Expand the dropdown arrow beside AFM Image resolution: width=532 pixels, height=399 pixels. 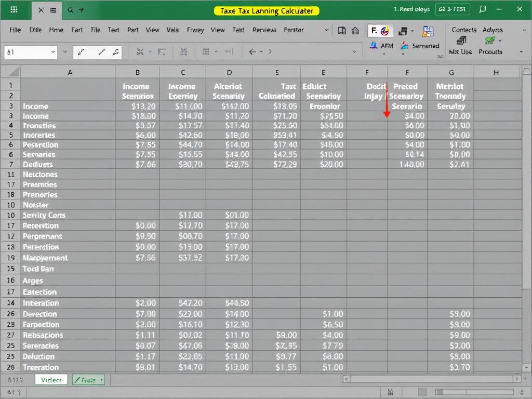click(x=383, y=53)
